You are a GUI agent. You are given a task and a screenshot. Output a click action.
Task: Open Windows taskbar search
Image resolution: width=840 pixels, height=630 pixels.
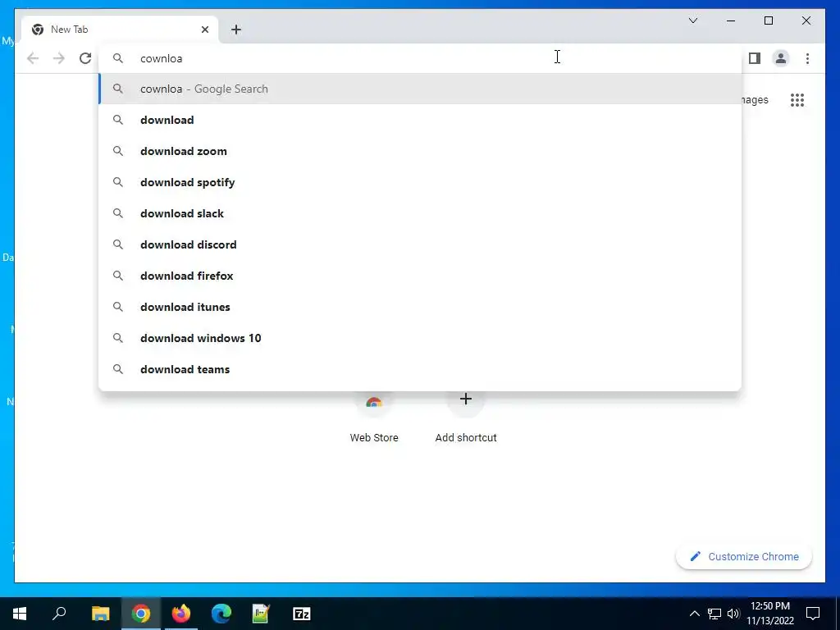tap(59, 614)
